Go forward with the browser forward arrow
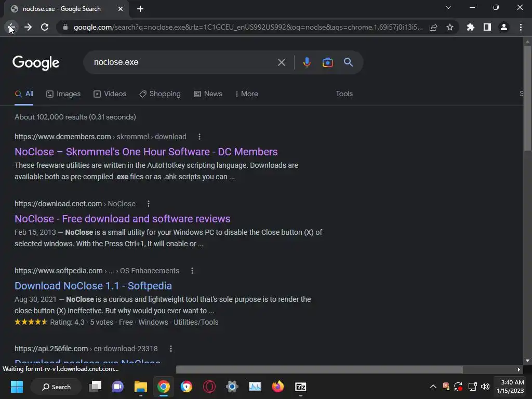 (28, 27)
